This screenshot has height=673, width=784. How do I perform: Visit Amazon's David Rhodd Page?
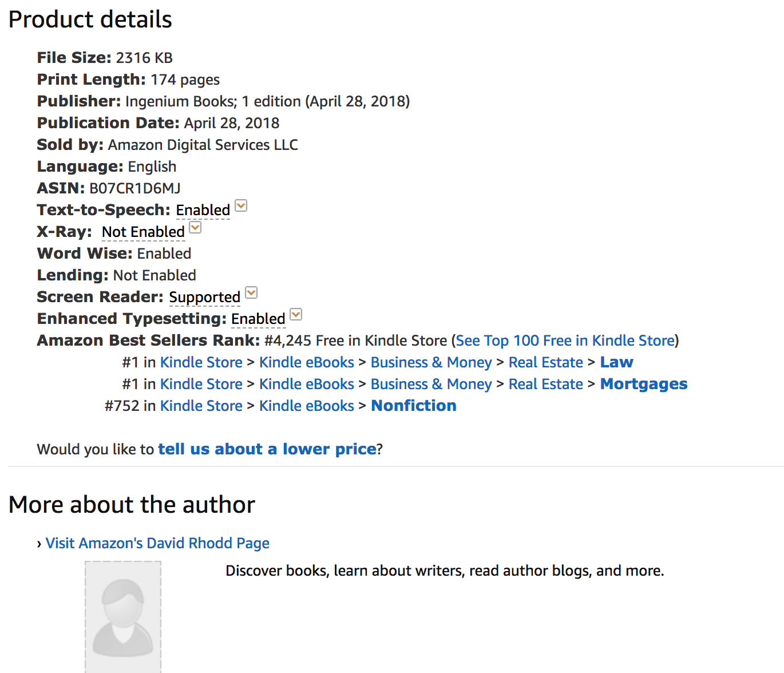[x=157, y=543]
